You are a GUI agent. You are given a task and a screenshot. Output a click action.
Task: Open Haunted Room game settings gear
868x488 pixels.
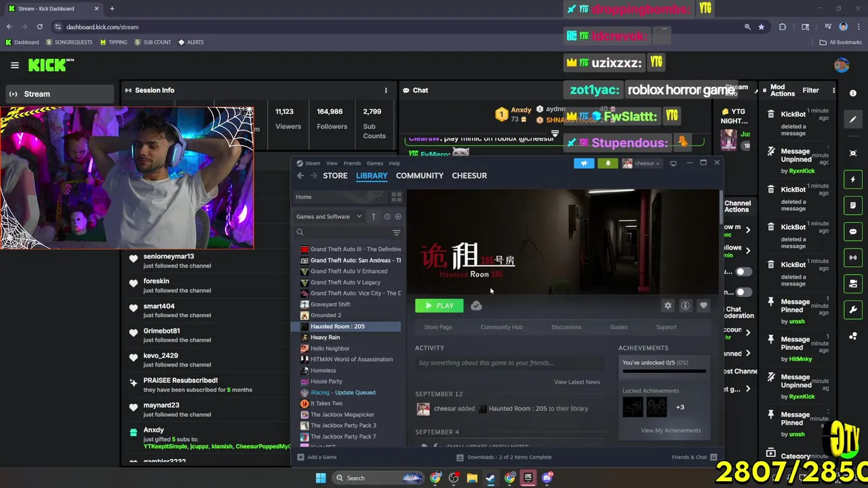point(668,306)
